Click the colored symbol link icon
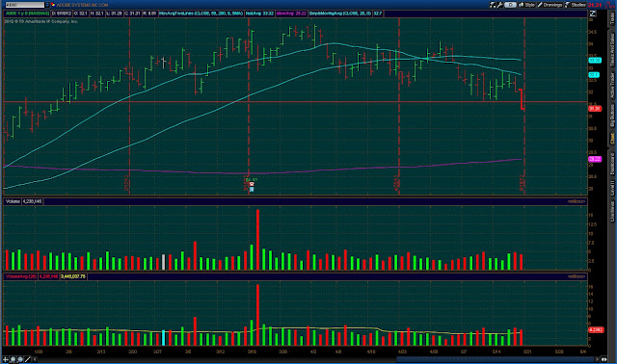Image resolution: width=617 pixels, height=364 pixels. 53,5
